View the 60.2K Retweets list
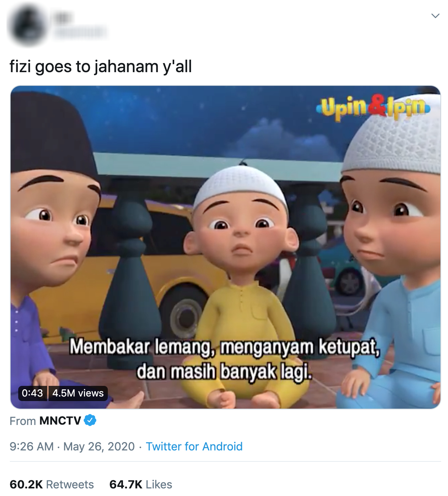Screen dimensions: 448x496 (x=52, y=484)
